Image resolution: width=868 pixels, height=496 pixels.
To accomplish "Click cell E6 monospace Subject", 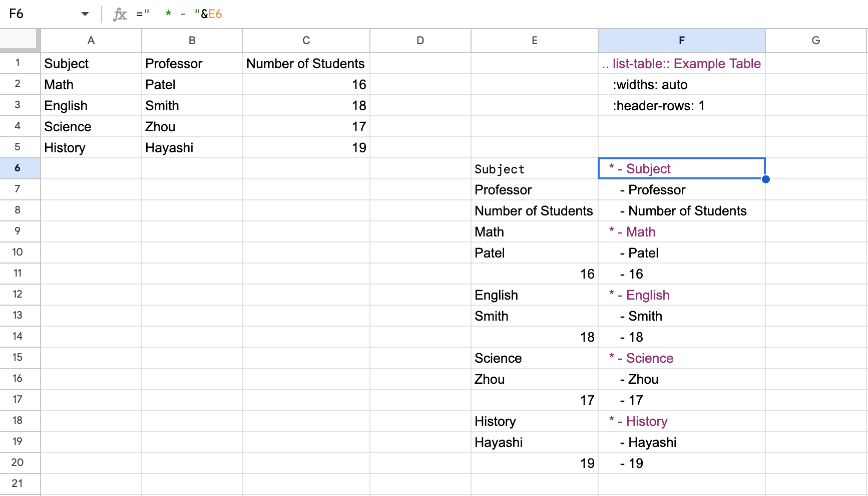I will pyautogui.click(x=535, y=169).
